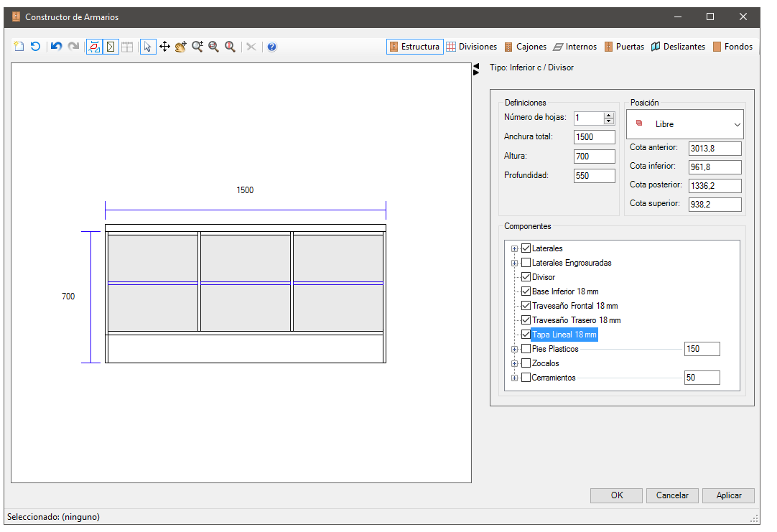This screenshot has height=532, width=777.
Task: Select the Tapa Lineal 18 mm tree row
Action: (564, 335)
